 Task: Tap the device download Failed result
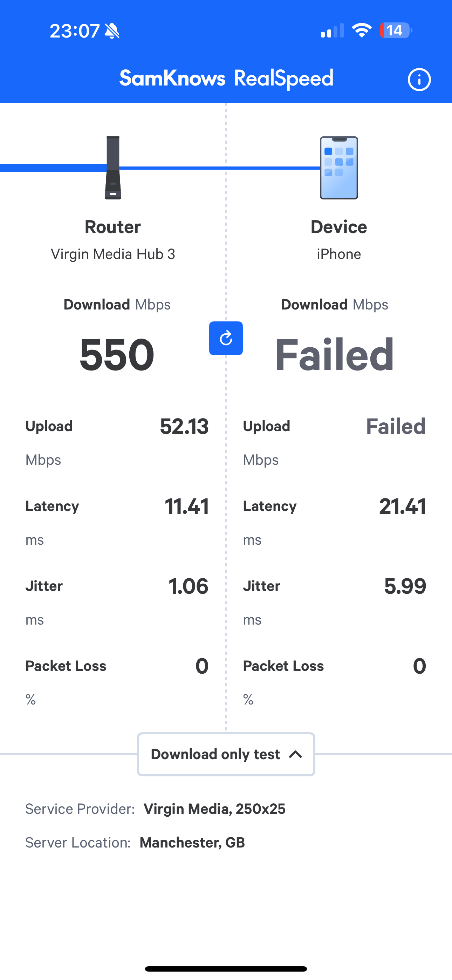(334, 355)
